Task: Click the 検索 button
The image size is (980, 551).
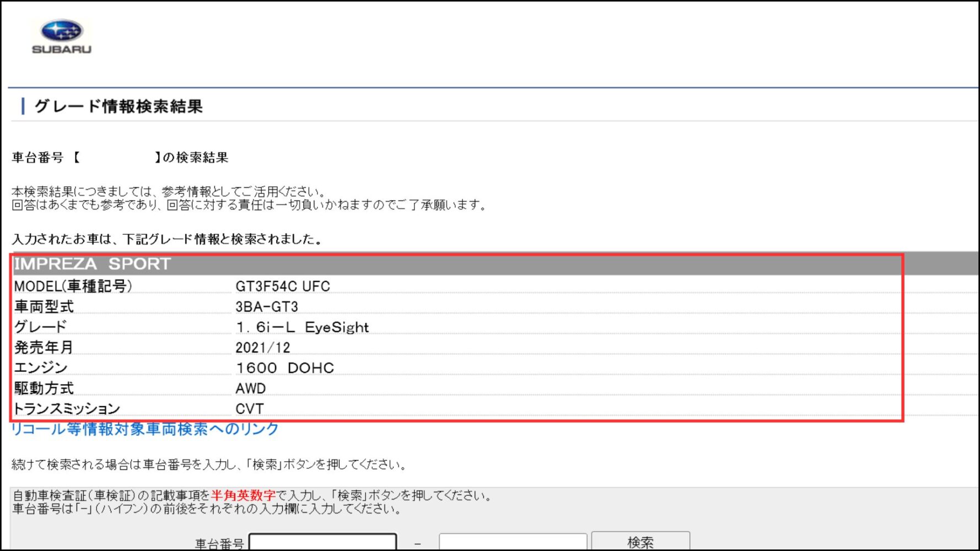Action: point(640,542)
